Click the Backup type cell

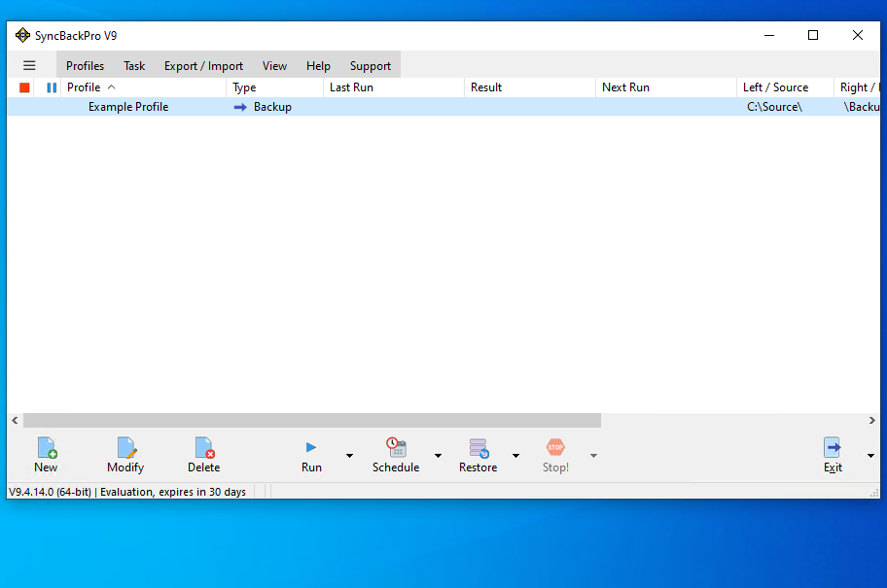[x=275, y=107]
